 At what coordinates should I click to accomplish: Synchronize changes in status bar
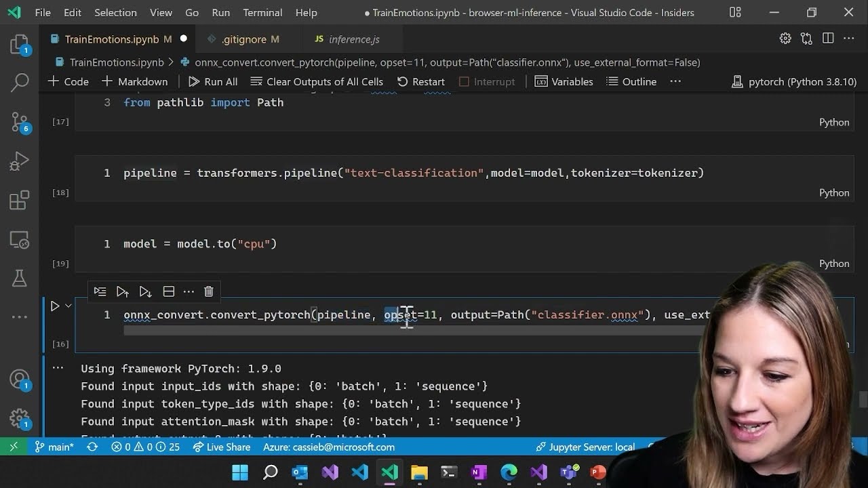(x=92, y=447)
